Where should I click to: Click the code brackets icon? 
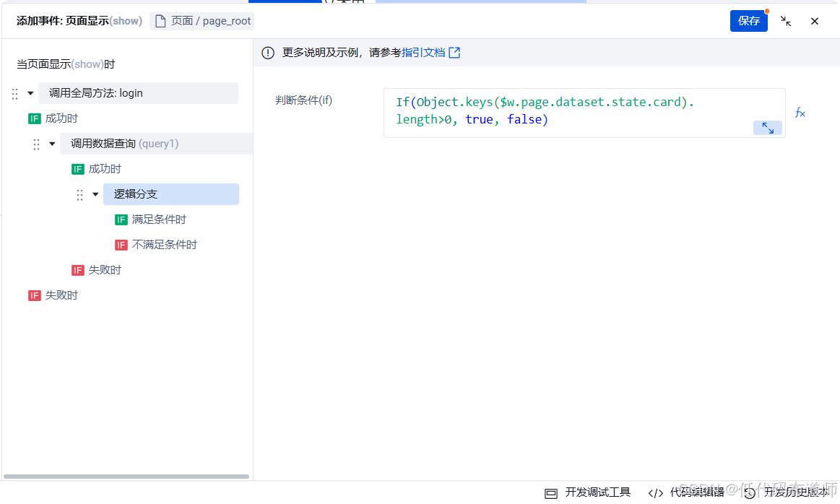pos(656,492)
